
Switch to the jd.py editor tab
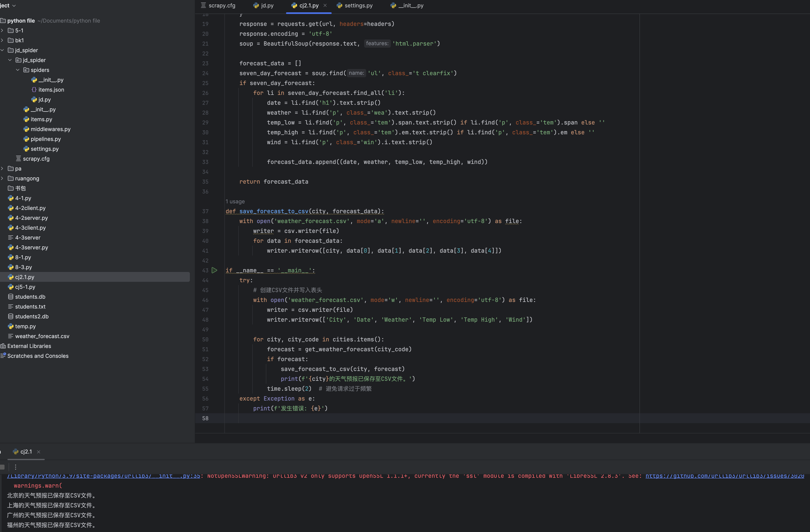(x=263, y=5)
